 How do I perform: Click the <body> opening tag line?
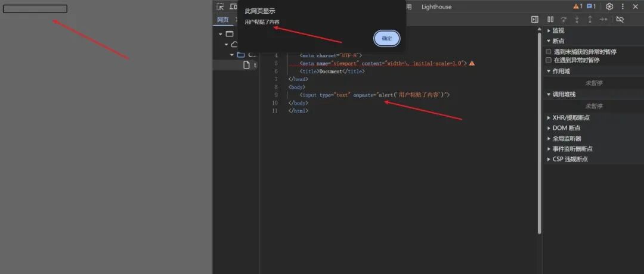(298, 87)
